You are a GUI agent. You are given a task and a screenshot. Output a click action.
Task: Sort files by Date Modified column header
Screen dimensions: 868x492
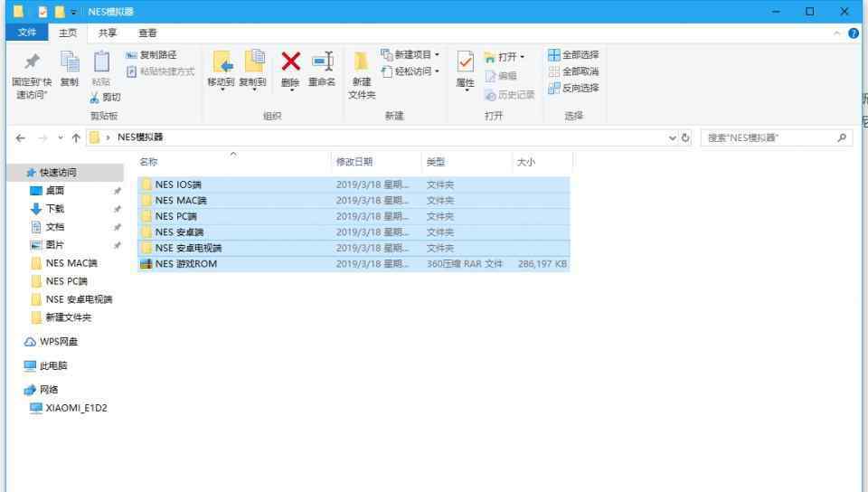click(x=354, y=162)
